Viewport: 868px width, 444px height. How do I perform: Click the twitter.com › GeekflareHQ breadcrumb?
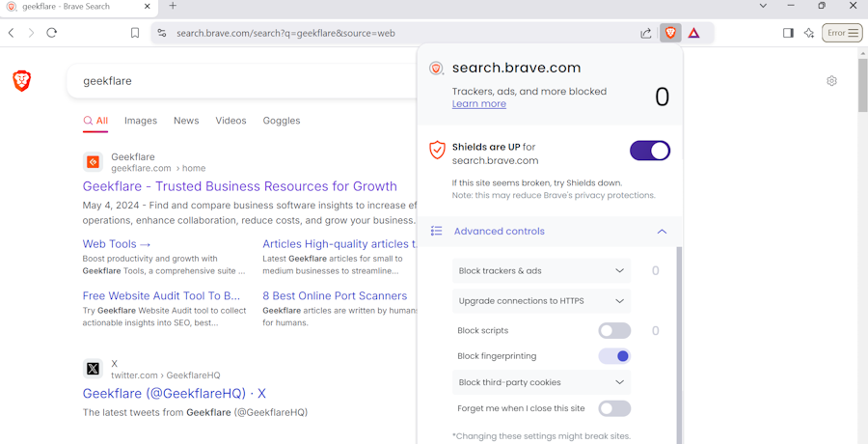(x=166, y=375)
